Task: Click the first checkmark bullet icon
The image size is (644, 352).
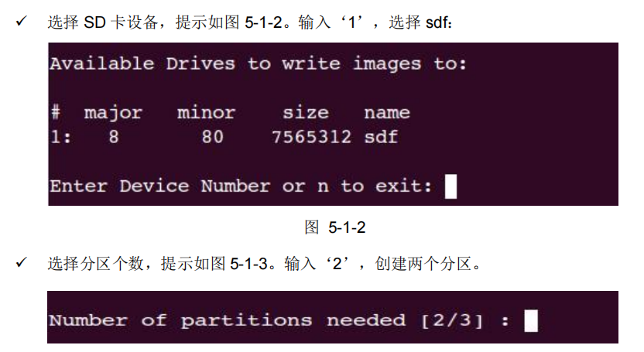Action: pos(22,21)
